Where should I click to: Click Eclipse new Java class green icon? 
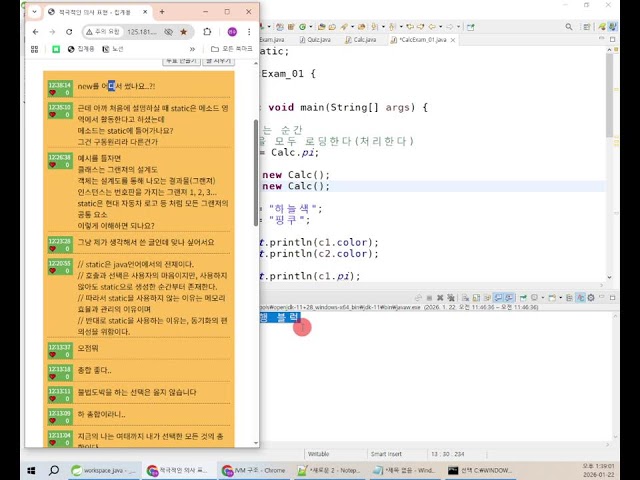pyautogui.click(x=302, y=27)
